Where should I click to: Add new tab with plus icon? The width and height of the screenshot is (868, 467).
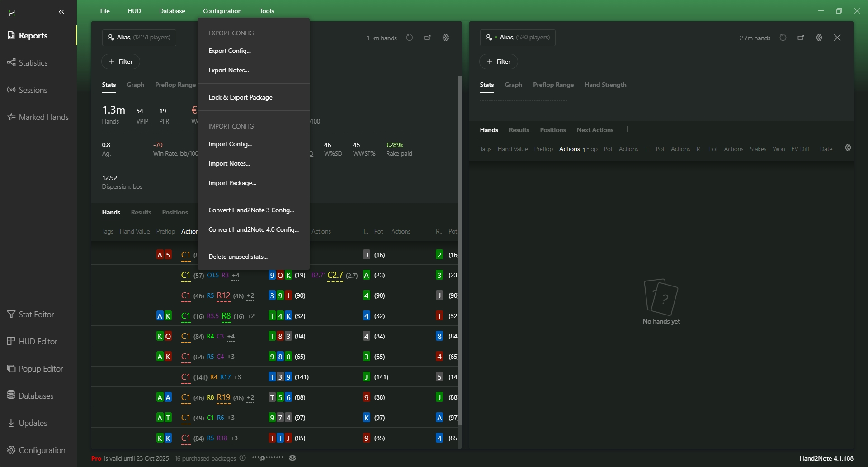(x=627, y=130)
